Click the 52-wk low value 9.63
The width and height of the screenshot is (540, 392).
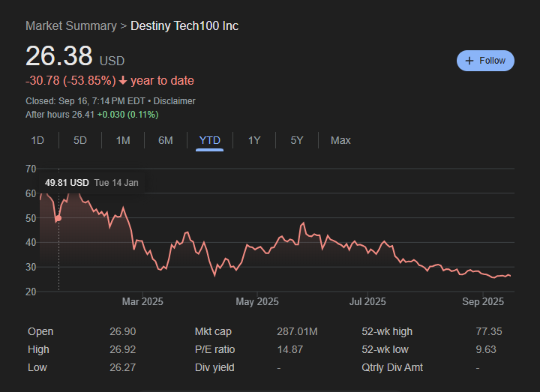[486, 349]
